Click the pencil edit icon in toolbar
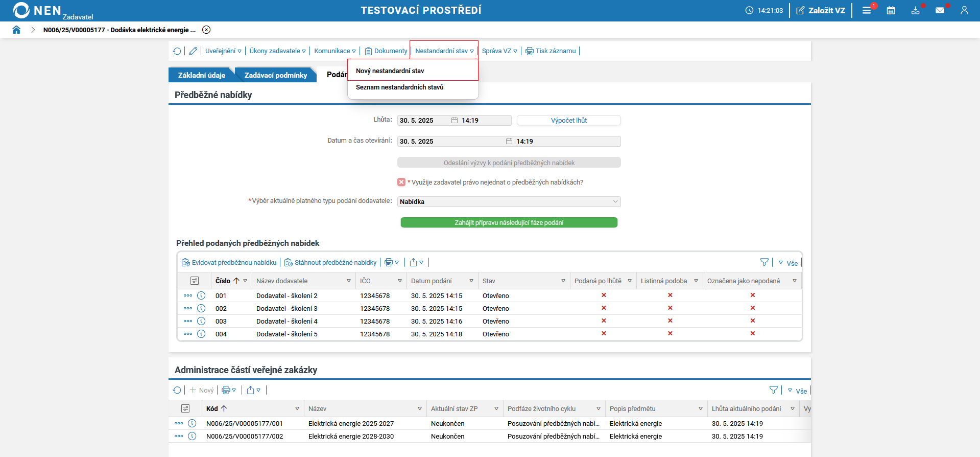 pos(193,51)
